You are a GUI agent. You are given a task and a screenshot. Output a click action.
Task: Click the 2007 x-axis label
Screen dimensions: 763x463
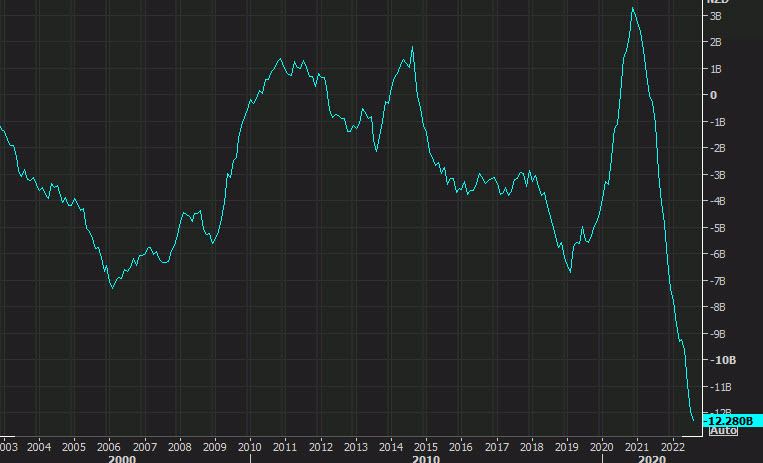pos(145,447)
